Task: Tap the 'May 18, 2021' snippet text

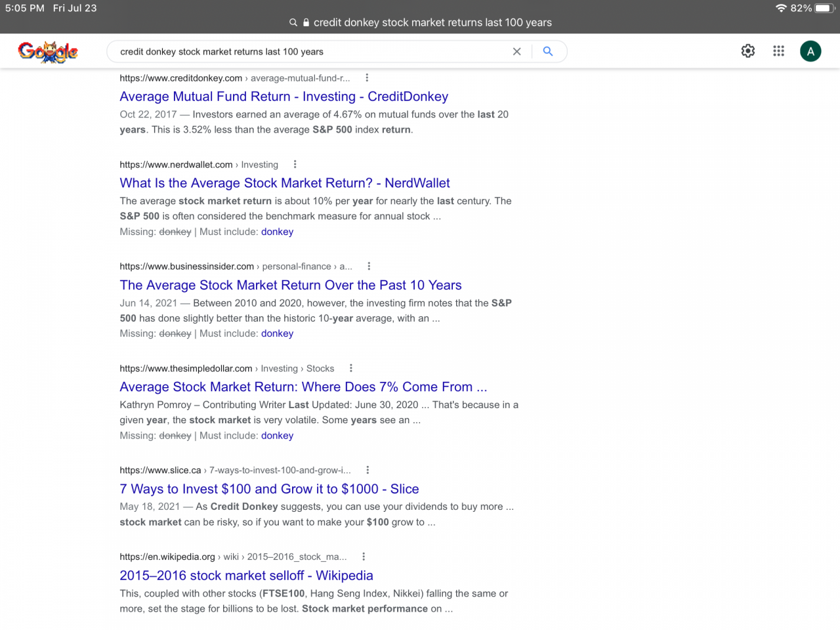Action: (x=150, y=507)
